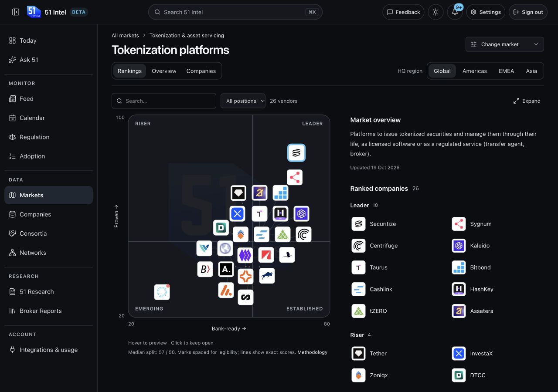Open Networks in the sidebar
Image resolution: width=558 pixels, height=392 pixels.
pos(49,253)
